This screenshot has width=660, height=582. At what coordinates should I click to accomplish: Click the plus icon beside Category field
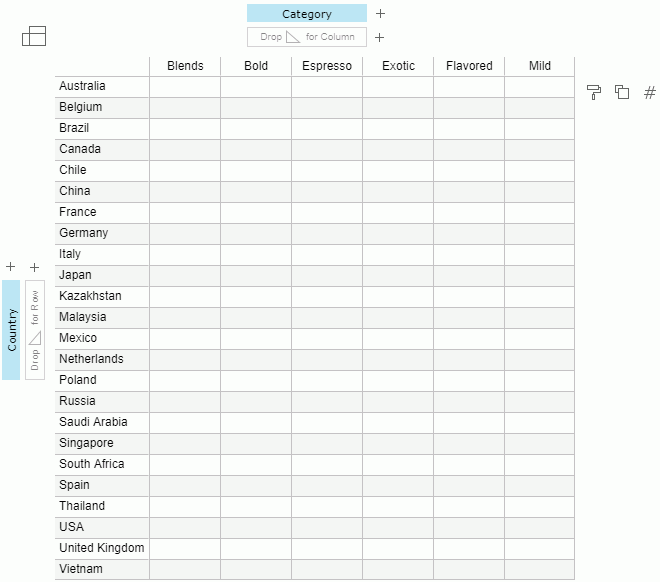381,14
